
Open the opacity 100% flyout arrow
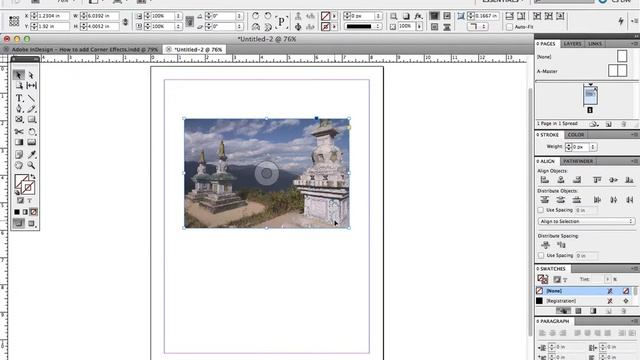[x=419, y=27]
